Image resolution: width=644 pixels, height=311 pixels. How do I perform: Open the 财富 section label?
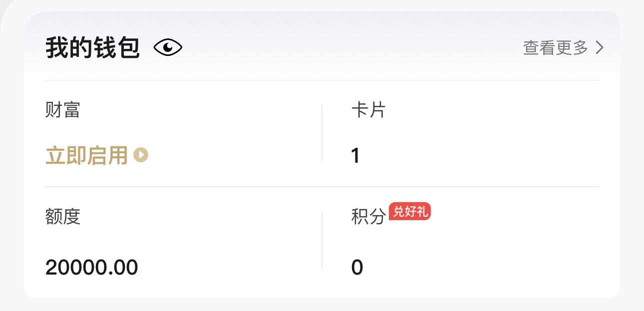point(62,110)
